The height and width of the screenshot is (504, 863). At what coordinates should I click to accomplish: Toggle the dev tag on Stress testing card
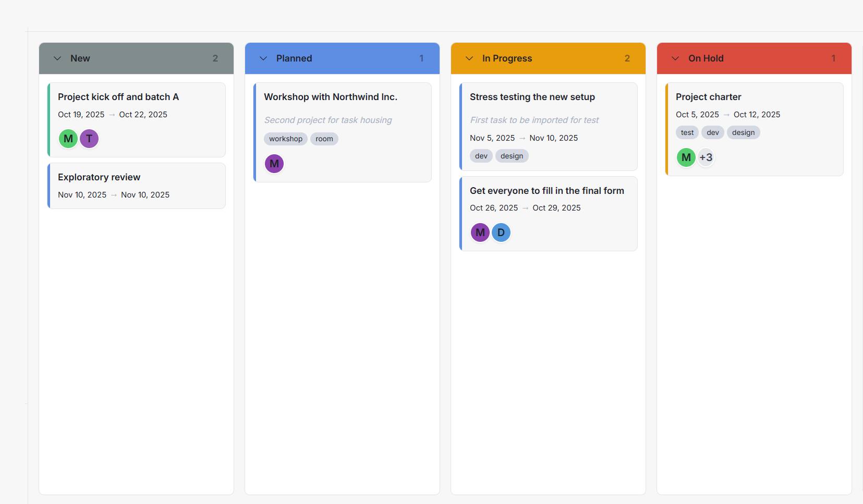point(481,155)
